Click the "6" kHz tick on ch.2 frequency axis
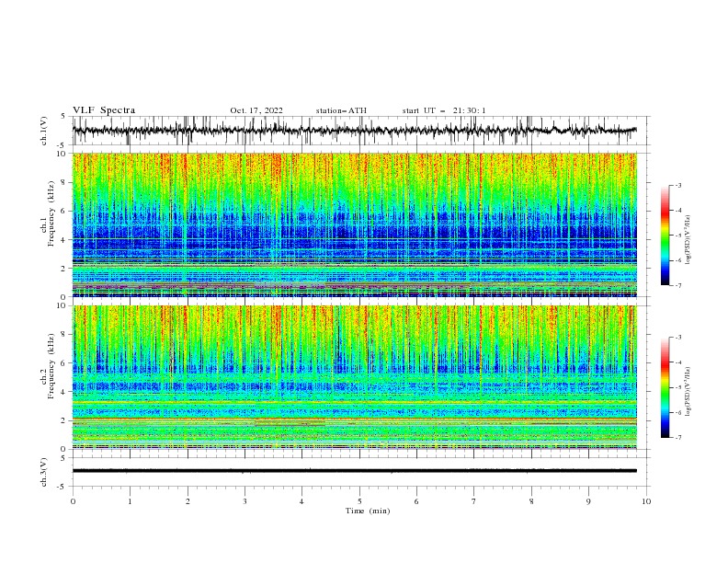 (x=63, y=362)
